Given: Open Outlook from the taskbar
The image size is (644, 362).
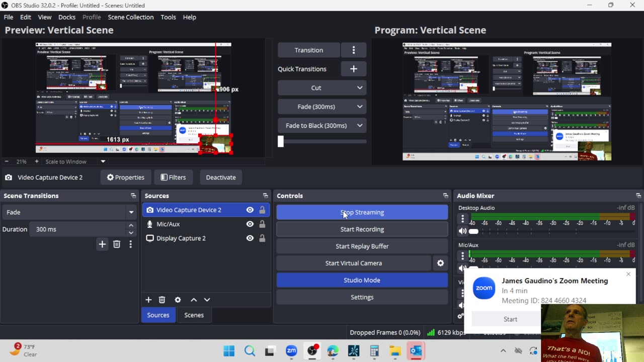Looking at the screenshot, I should click(416, 350).
